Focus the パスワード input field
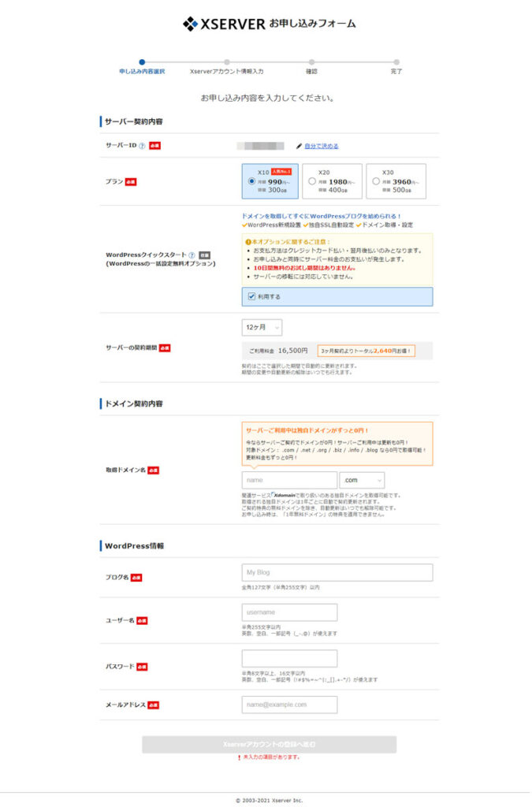 (x=290, y=659)
